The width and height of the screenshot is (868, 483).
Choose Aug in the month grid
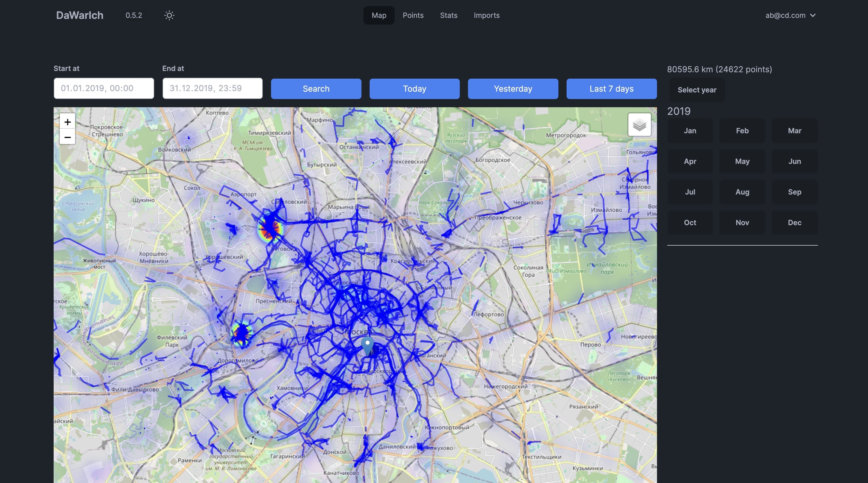[x=742, y=192]
